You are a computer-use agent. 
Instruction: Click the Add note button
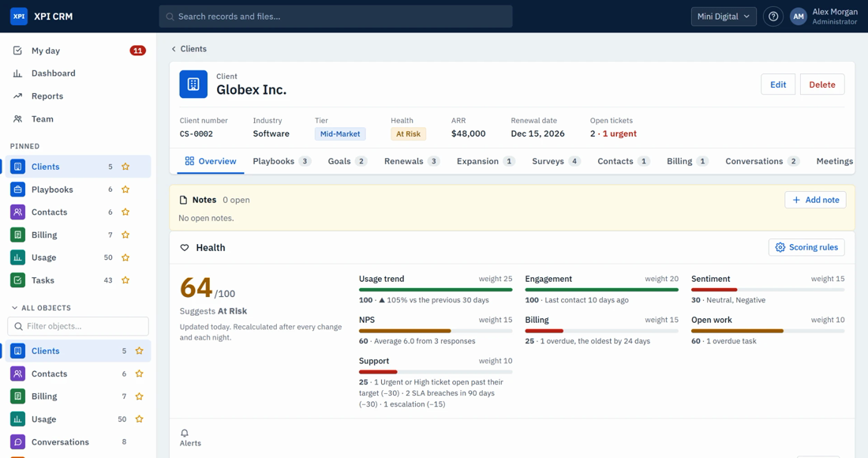(815, 200)
